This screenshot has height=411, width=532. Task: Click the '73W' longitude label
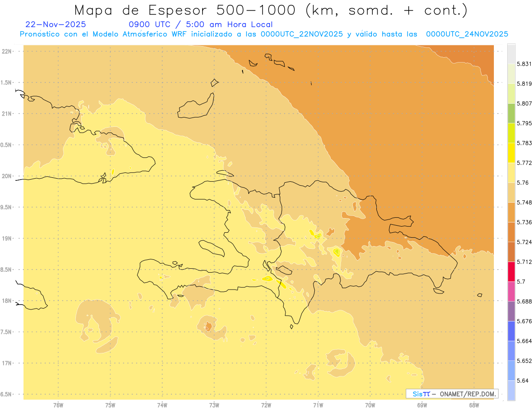point(214,406)
